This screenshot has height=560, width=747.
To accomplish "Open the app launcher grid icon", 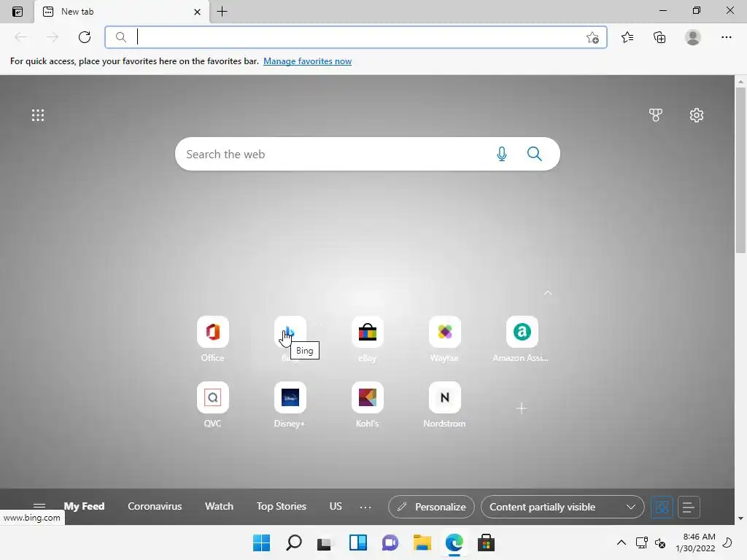I will point(38,115).
